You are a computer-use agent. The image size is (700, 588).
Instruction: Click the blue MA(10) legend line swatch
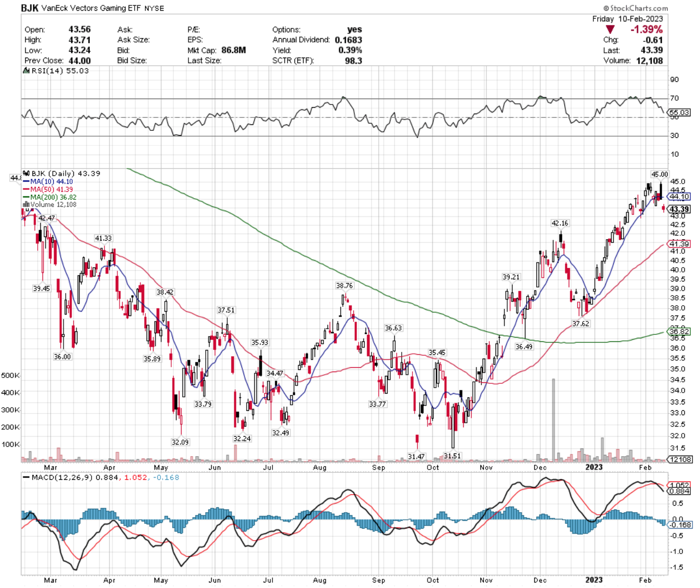[x=26, y=182]
